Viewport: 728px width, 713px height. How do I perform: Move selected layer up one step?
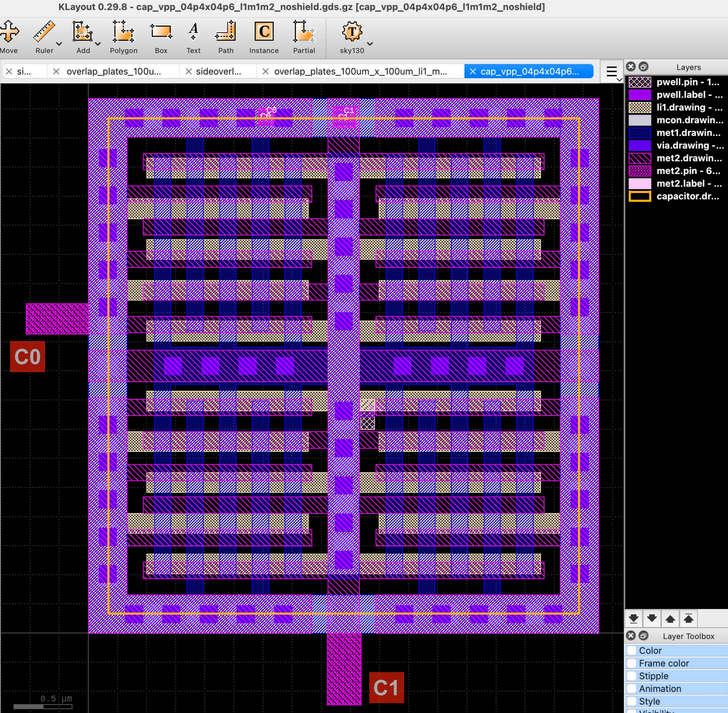coord(670,618)
